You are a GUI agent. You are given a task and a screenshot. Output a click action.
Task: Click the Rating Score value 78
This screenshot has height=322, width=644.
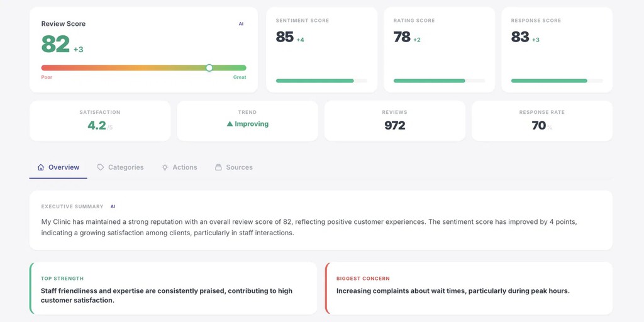click(x=402, y=37)
